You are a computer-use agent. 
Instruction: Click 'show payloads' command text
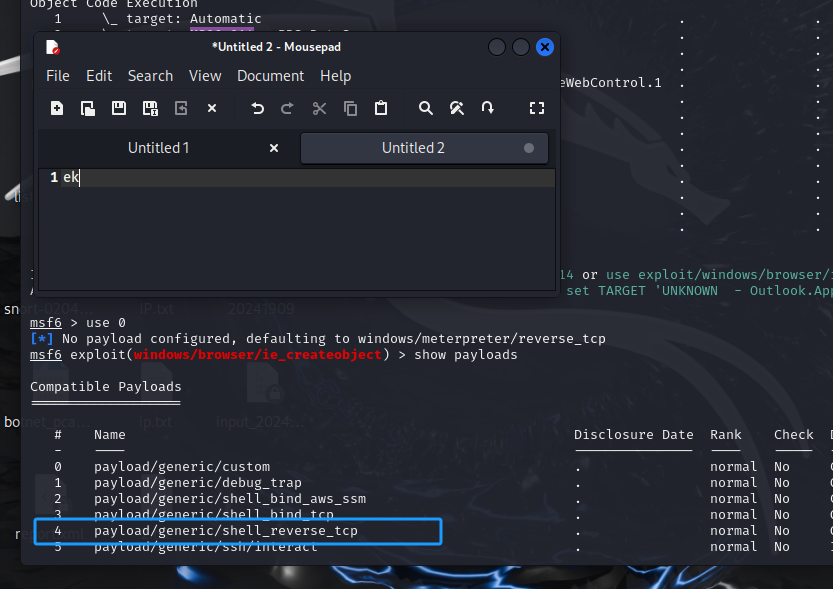click(465, 355)
